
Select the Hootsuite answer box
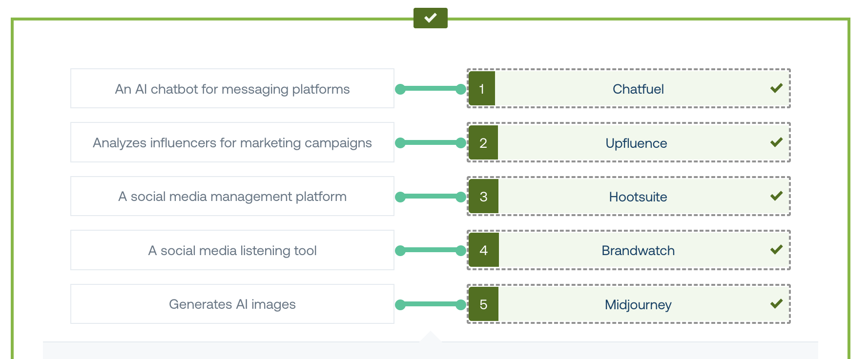[629, 196]
